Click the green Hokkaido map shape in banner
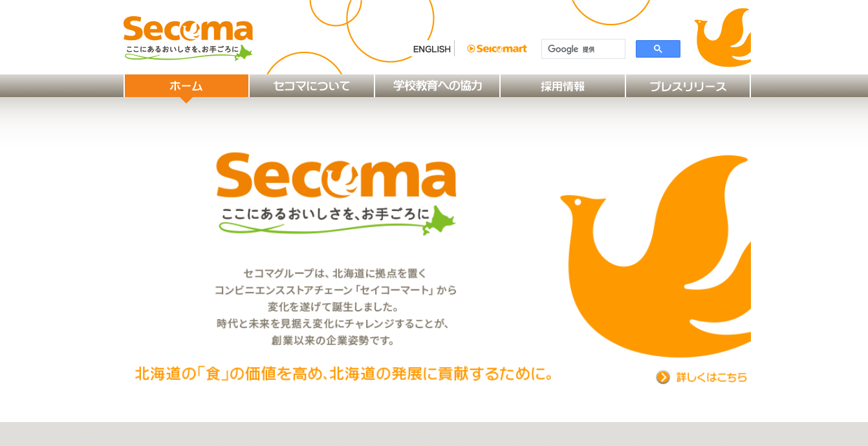This screenshot has width=868, height=446. pyautogui.click(x=440, y=220)
